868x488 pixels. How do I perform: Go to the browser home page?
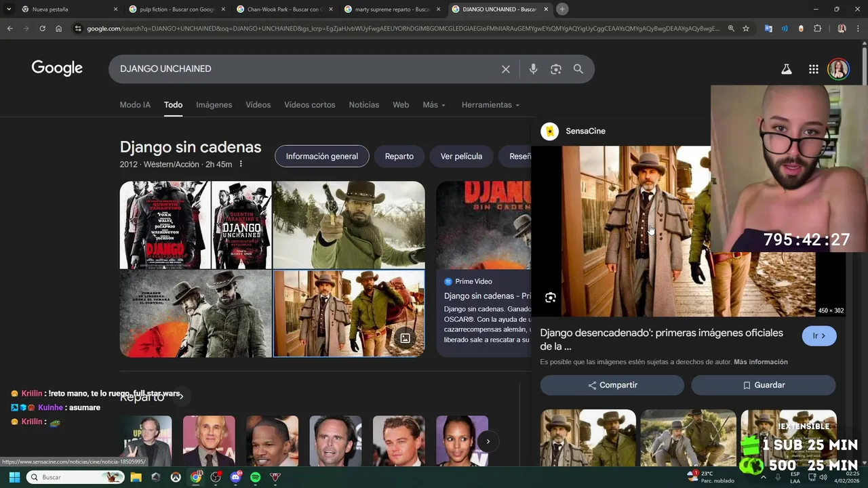point(58,28)
